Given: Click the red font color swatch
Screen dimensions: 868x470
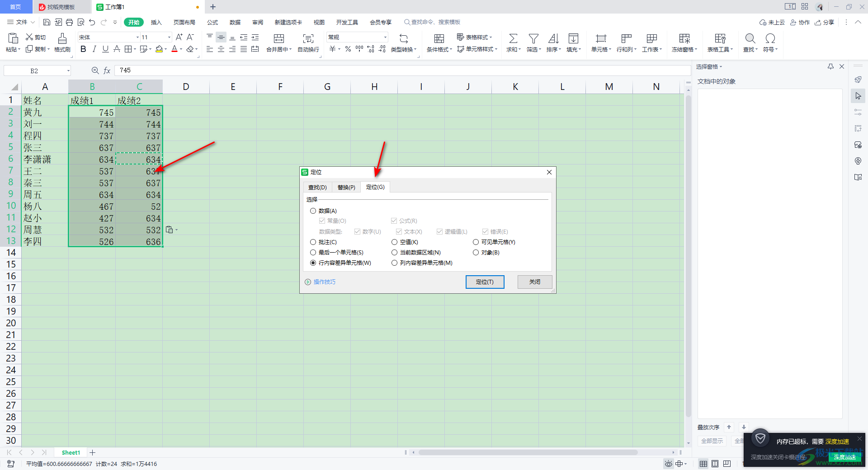Looking at the screenshot, I should coord(175,49).
